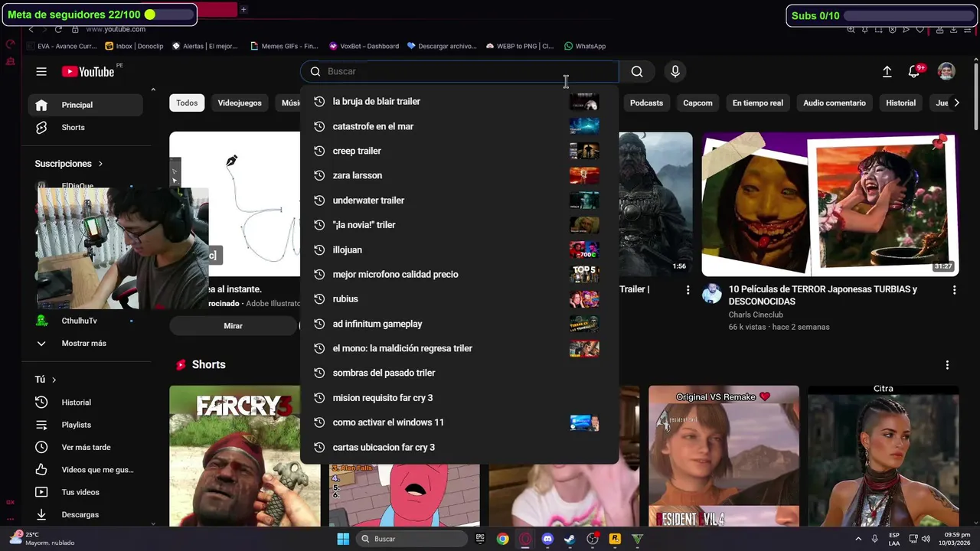
Task: Choose suggestion creep trailer
Action: point(459,151)
